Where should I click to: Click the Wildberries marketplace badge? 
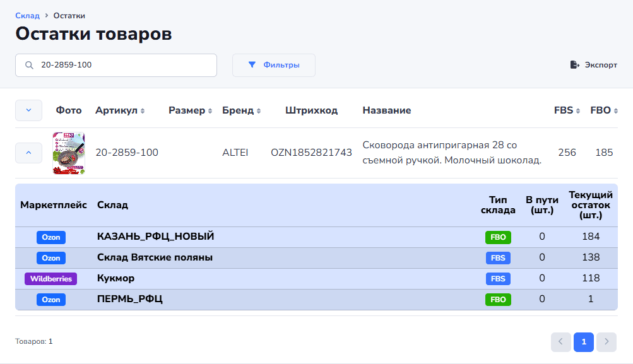point(50,279)
